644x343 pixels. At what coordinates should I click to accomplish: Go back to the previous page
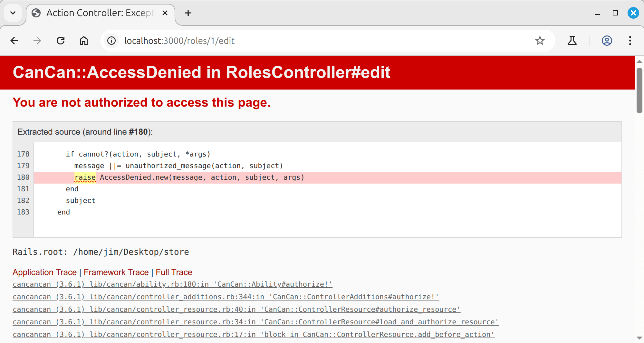click(x=14, y=41)
